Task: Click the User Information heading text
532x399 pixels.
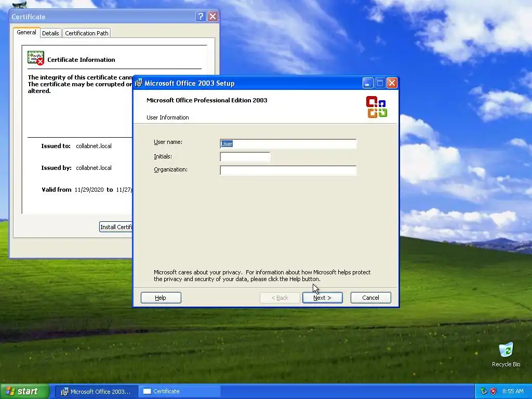Action: tap(168, 117)
